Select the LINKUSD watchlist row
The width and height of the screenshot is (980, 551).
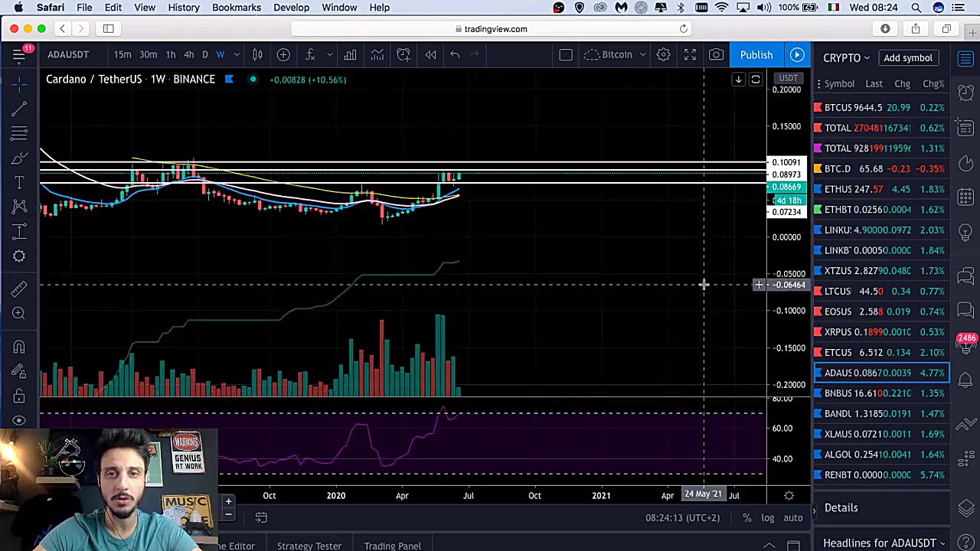click(x=880, y=230)
